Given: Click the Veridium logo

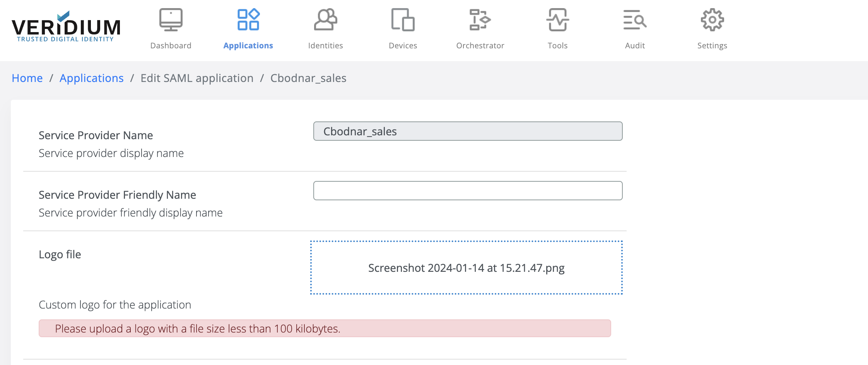Looking at the screenshot, I should (66, 27).
